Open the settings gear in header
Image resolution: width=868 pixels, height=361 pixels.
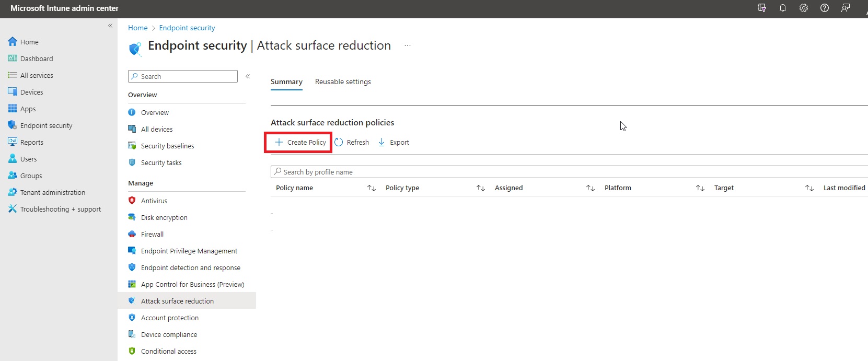point(804,8)
